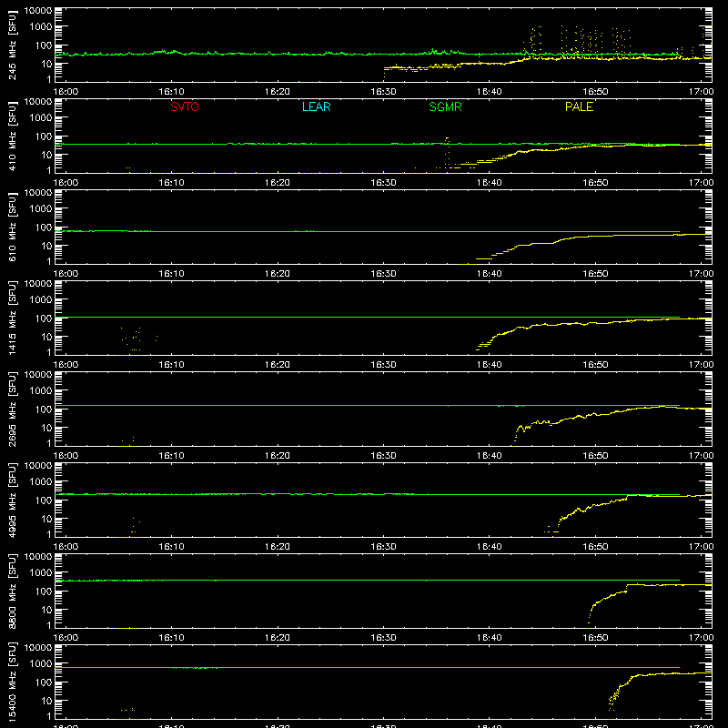Select the 1415 MHz [SFU] axis title
Viewport: 728px width, 728px height.
click(x=13, y=318)
